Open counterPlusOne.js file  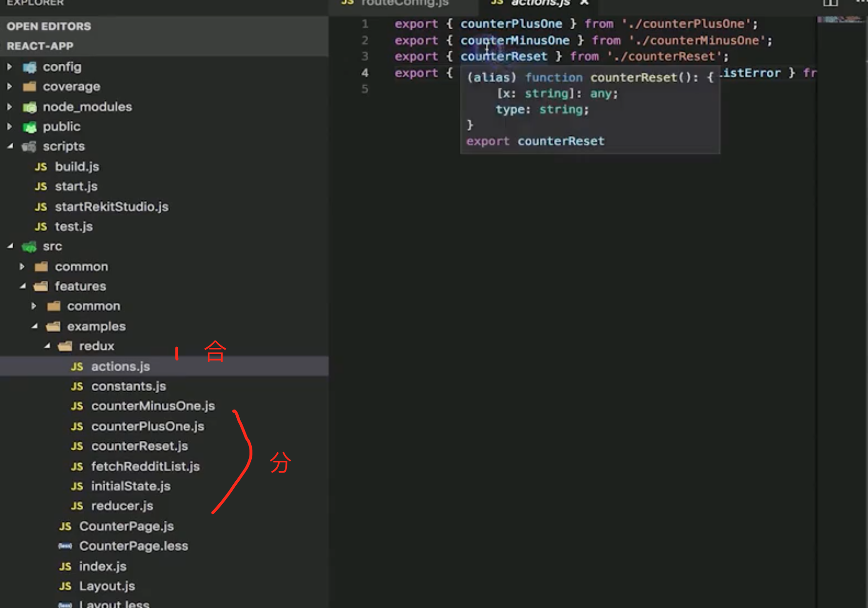tap(148, 427)
